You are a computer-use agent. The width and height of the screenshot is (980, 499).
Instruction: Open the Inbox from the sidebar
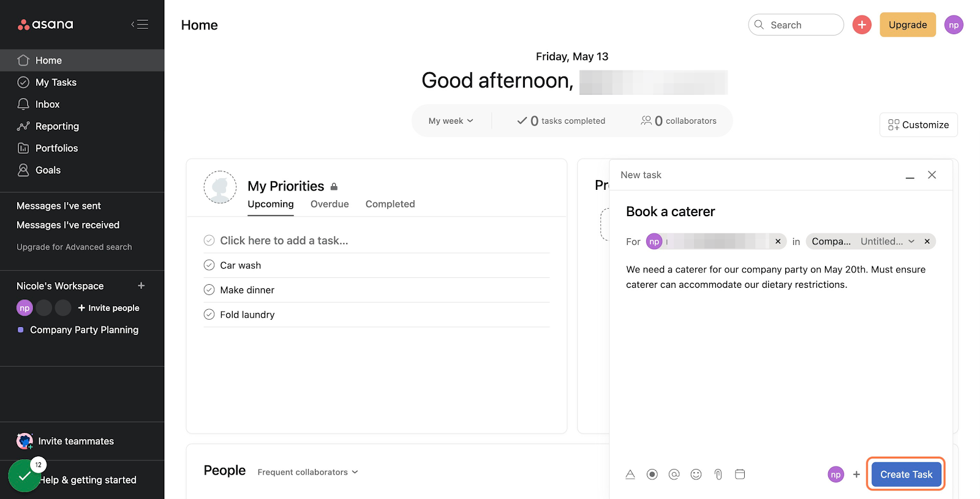tap(48, 103)
